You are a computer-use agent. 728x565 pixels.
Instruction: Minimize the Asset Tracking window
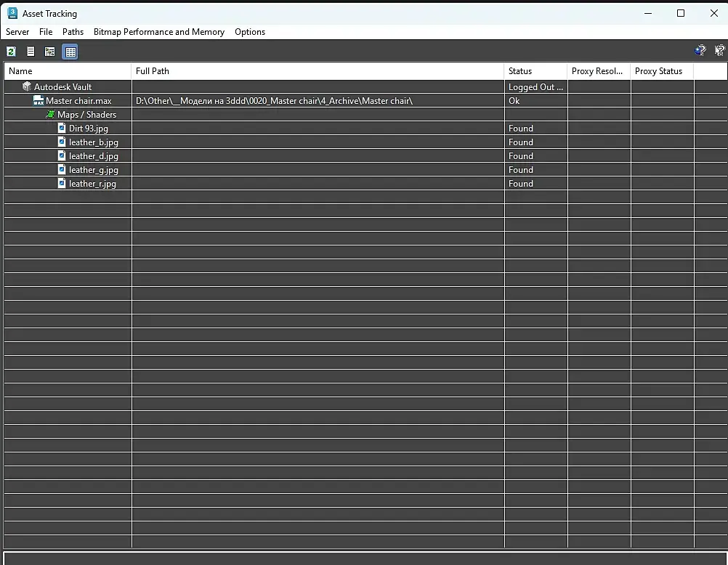tap(648, 13)
